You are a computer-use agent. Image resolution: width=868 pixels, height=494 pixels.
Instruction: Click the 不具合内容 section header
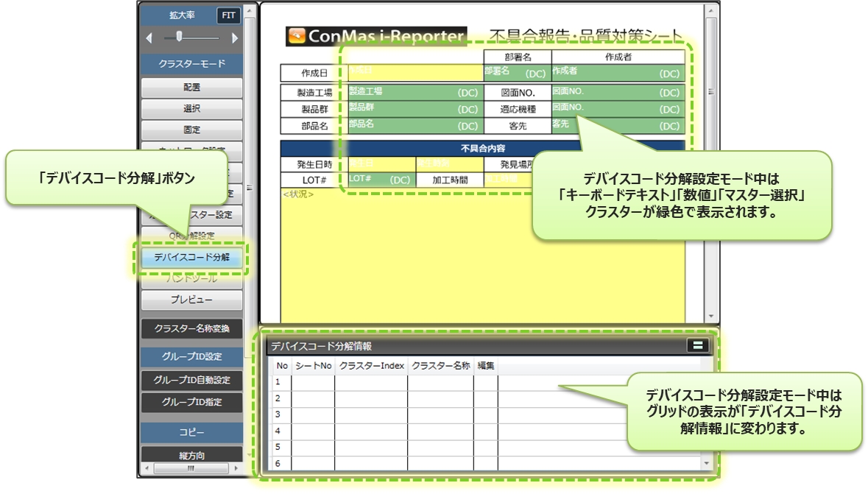coord(483,149)
